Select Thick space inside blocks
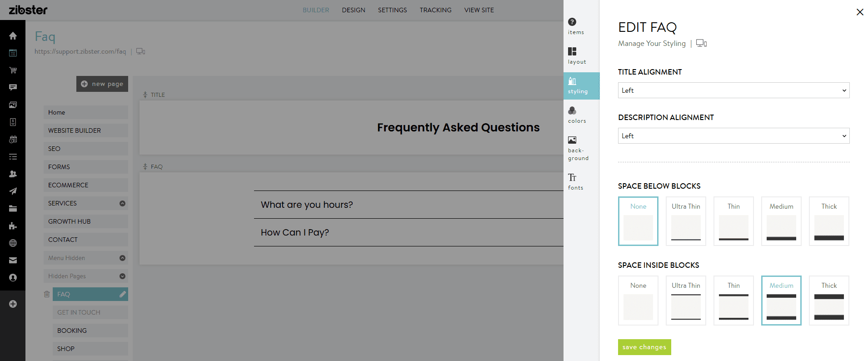This screenshot has width=868, height=361. (829, 300)
